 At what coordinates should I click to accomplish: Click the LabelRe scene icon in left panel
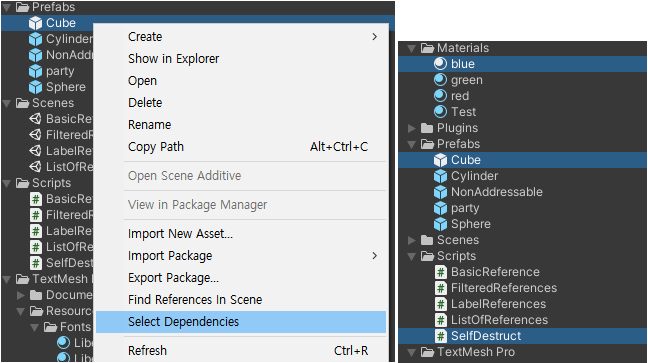pos(36,151)
